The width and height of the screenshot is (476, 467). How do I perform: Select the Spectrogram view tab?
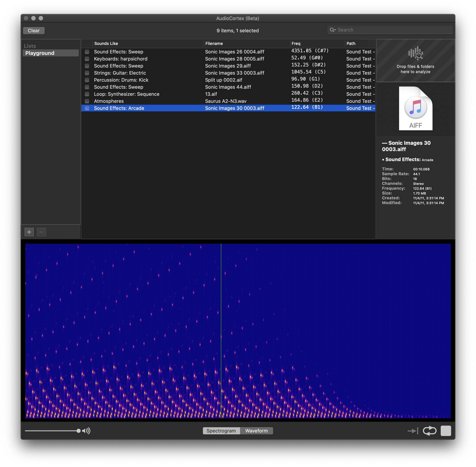coord(221,431)
